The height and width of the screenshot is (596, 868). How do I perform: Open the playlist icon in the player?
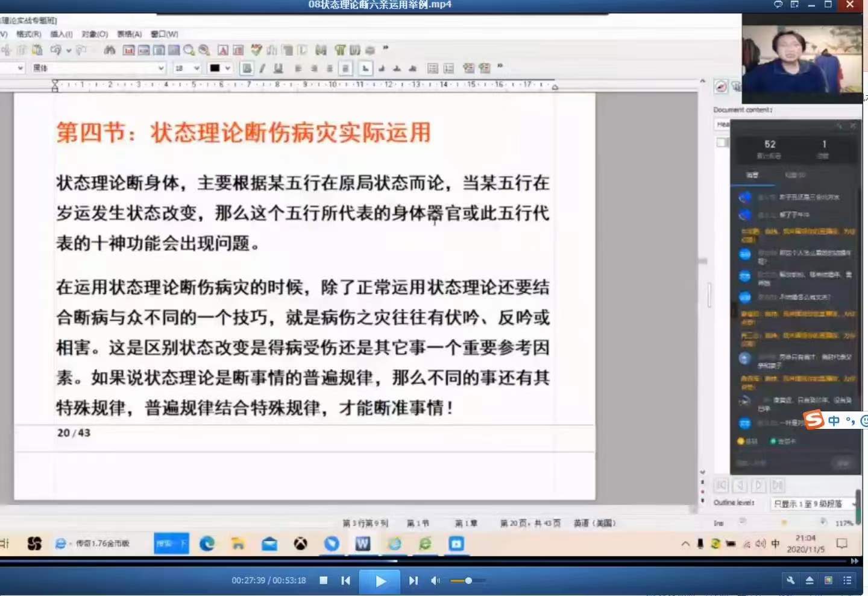(x=848, y=580)
